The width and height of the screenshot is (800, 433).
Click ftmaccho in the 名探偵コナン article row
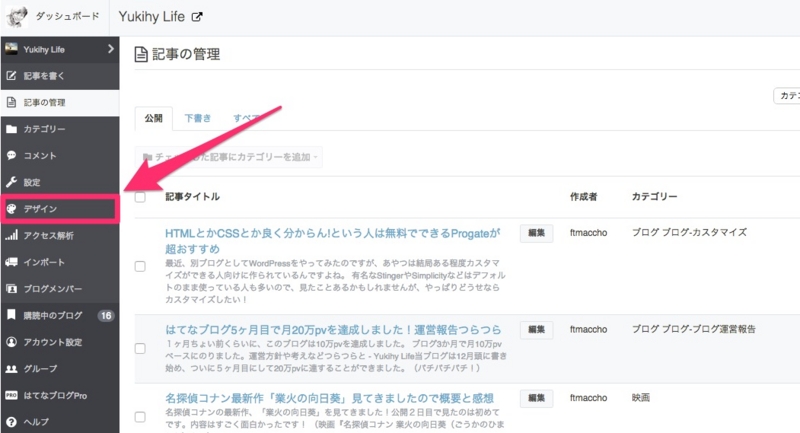coord(588,398)
